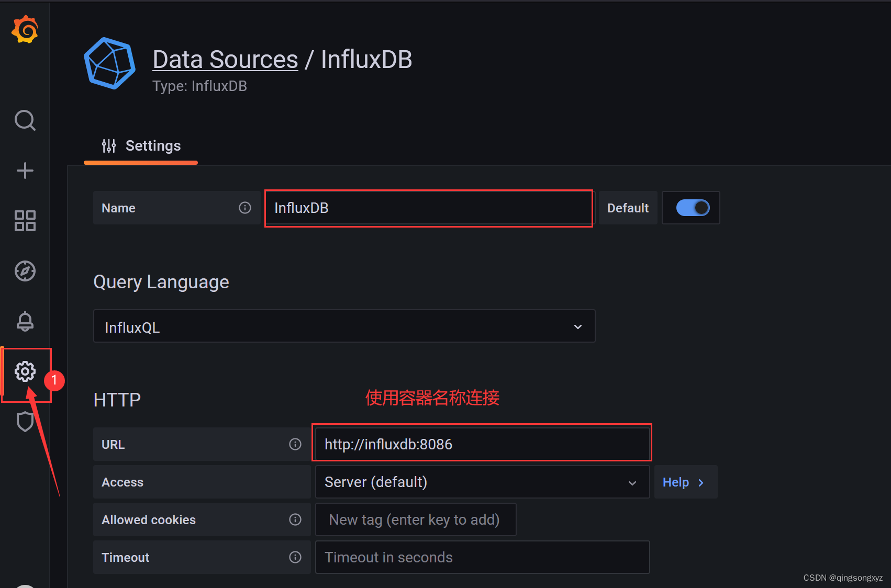Click the URL field with http://influxdb:8086
The image size is (891, 588).
pos(482,444)
